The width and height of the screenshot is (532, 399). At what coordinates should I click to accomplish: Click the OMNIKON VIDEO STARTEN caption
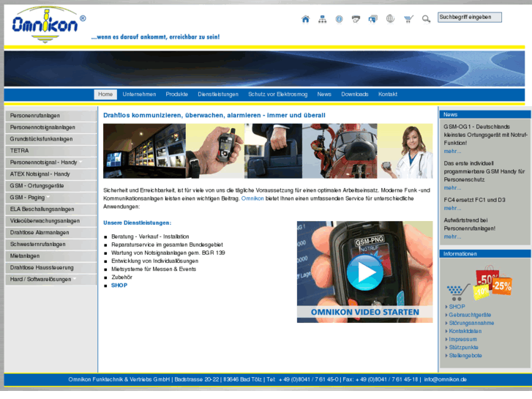click(x=364, y=312)
